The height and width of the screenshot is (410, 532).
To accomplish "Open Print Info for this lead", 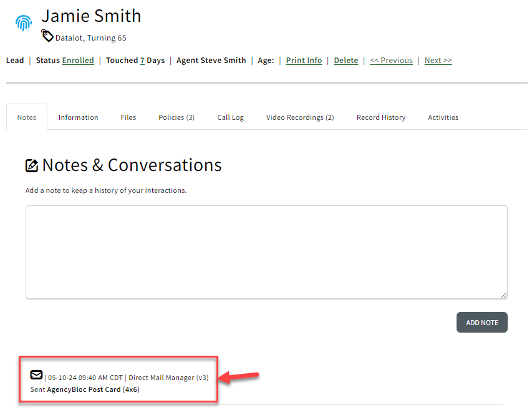I will pos(304,60).
